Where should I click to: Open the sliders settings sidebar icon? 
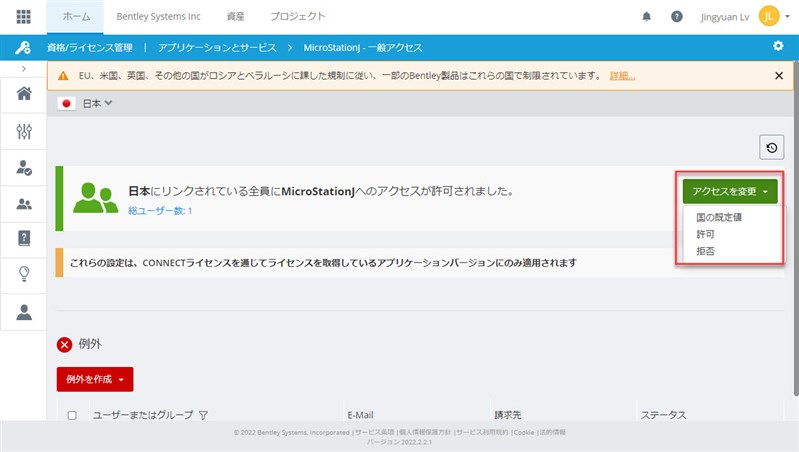click(24, 131)
